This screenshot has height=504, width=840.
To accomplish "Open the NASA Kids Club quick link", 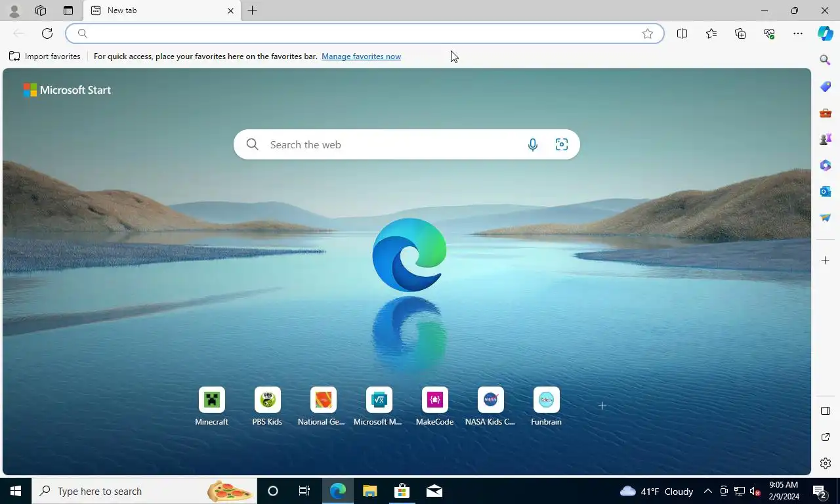I will click(490, 407).
